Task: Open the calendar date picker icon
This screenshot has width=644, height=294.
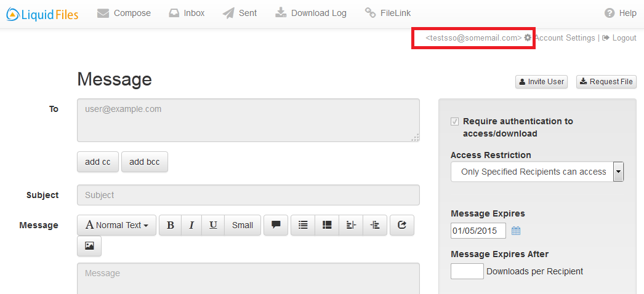Action: tap(516, 231)
